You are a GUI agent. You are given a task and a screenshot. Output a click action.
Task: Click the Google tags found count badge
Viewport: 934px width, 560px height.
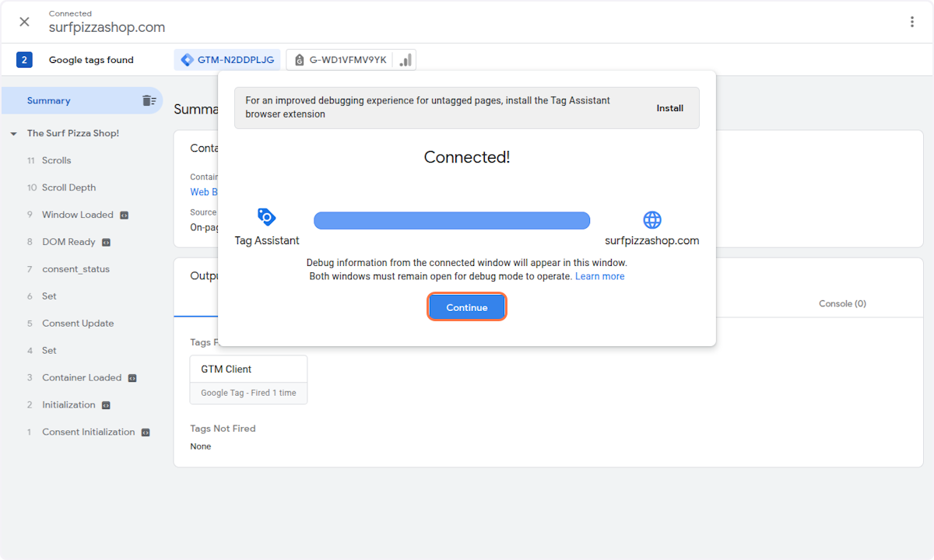[x=24, y=60]
